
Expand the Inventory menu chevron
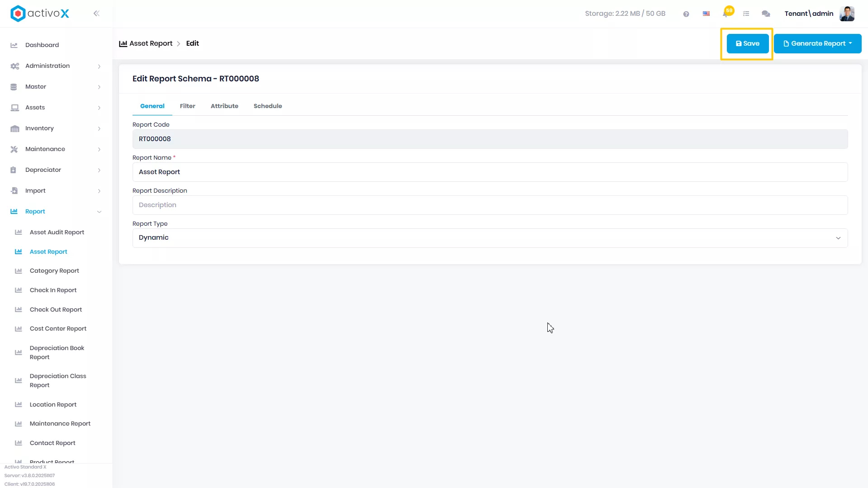pyautogui.click(x=99, y=129)
